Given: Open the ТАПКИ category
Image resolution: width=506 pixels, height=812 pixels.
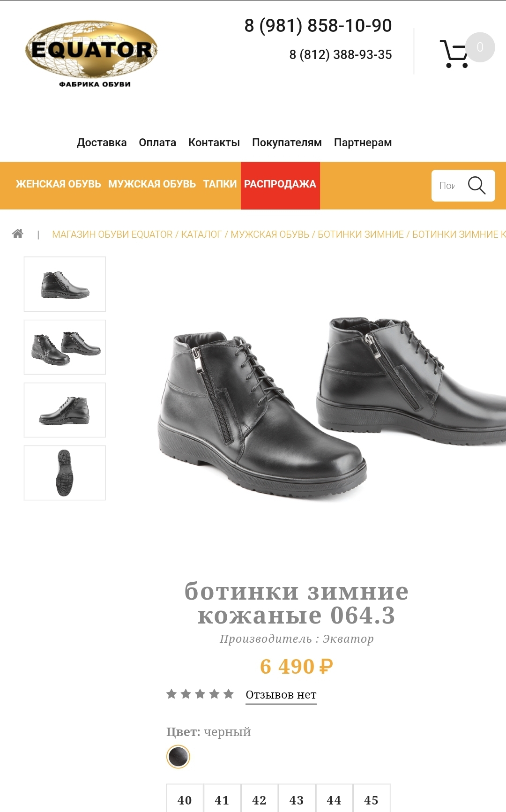Looking at the screenshot, I should 220,184.
